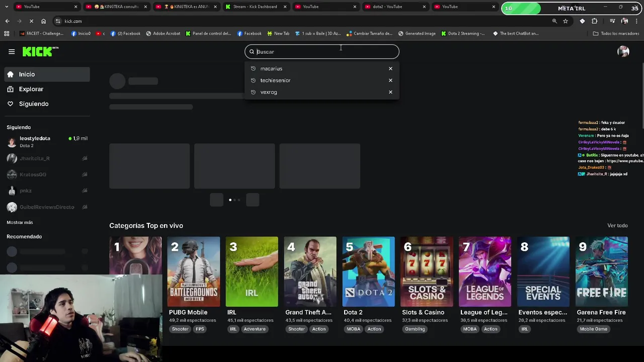This screenshot has width=644, height=362.
Task: Focus the Buscar search input
Action: [x=322, y=52]
